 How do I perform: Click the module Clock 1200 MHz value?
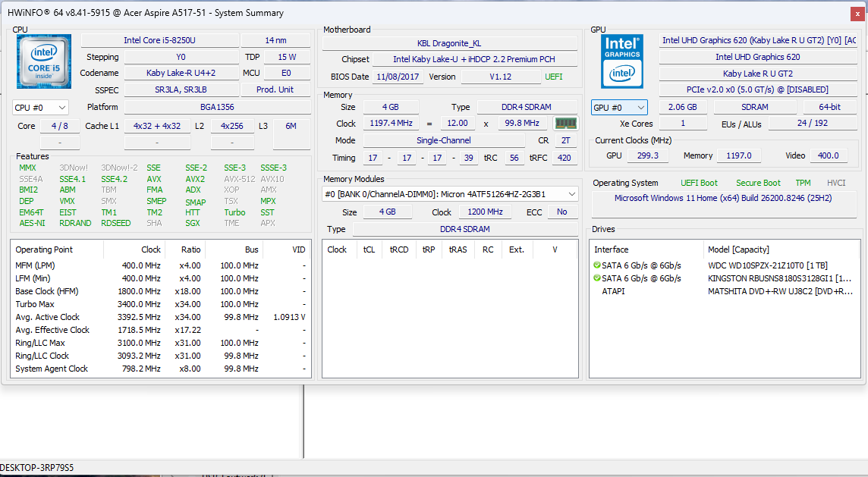(485, 212)
